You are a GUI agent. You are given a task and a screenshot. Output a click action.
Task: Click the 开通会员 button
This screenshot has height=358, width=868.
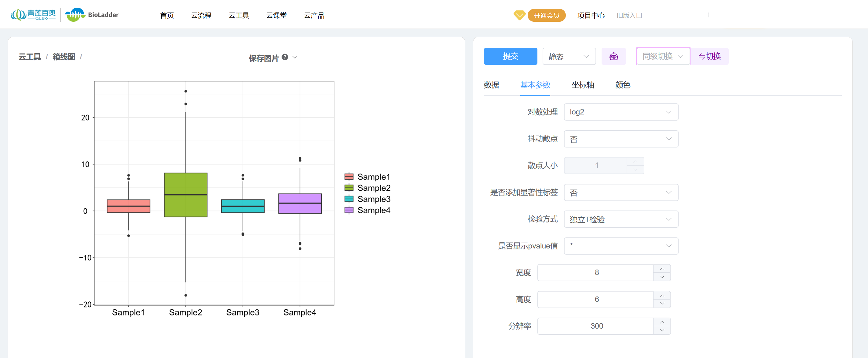pyautogui.click(x=546, y=16)
